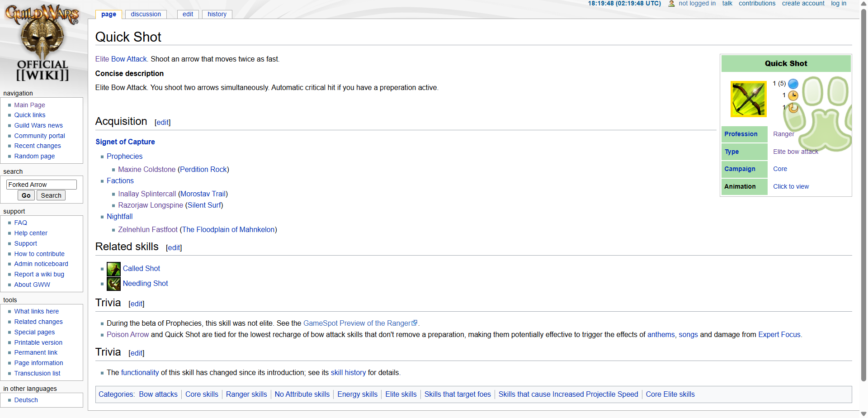Open GameSpot Preview of the Ranger
The height and width of the screenshot is (418, 868).
click(x=357, y=323)
